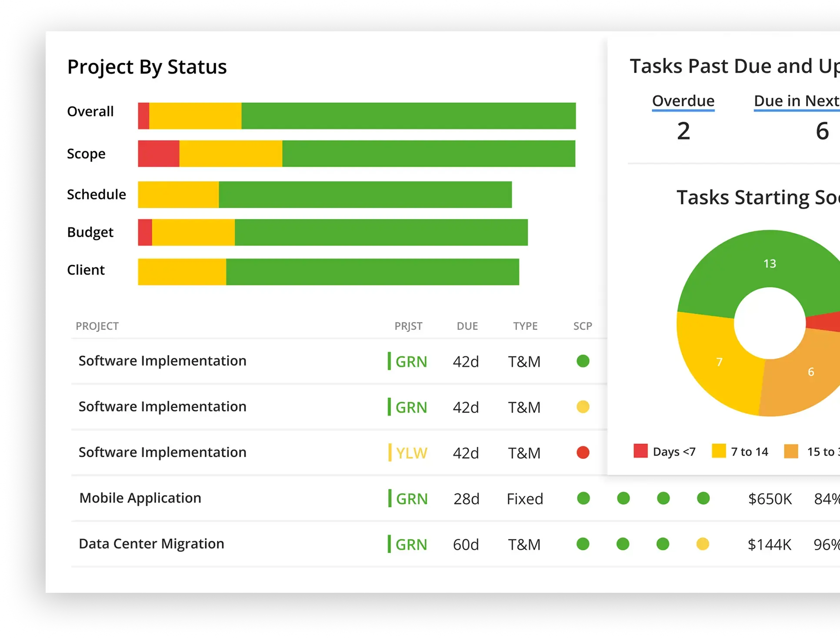Viewport: 840px width, 638px height.
Task: Select the yellow scope indicator on second Software Implementation row
Action: pyautogui.click(x=583, y=407)
